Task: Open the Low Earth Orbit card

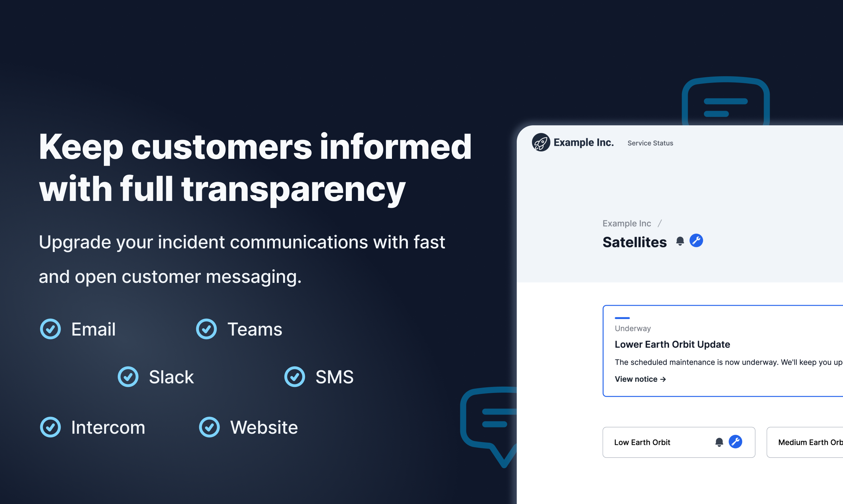Action: (x=642, y=443)
